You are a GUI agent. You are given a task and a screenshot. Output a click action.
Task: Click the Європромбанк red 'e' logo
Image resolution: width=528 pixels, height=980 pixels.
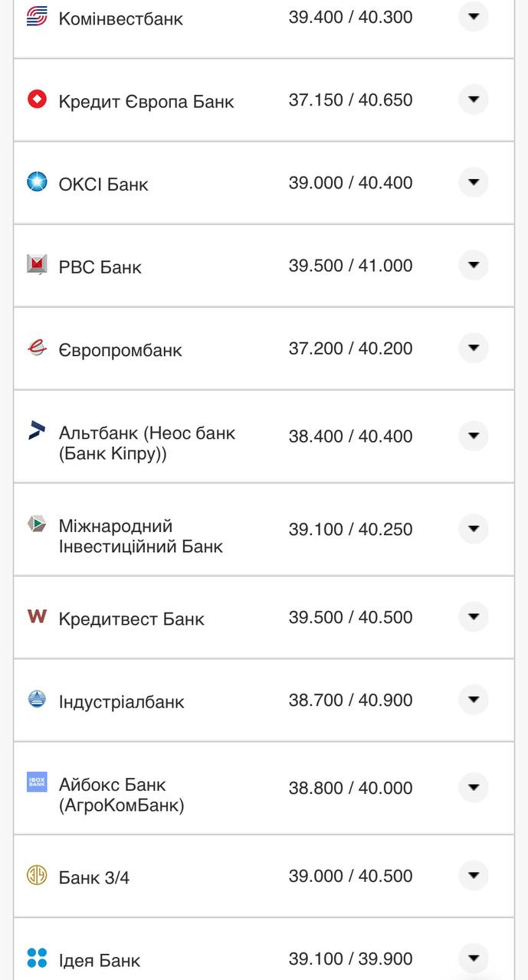36,348
